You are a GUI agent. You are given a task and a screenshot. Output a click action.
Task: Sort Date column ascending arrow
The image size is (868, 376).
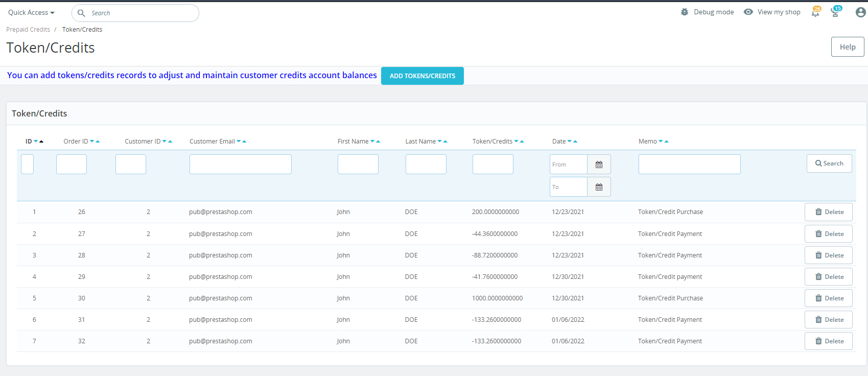tap(575, 142)
